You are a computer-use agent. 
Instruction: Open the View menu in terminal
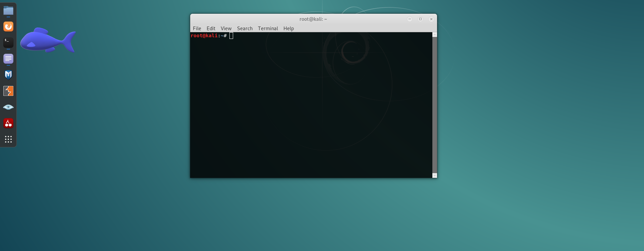point(226,29)
